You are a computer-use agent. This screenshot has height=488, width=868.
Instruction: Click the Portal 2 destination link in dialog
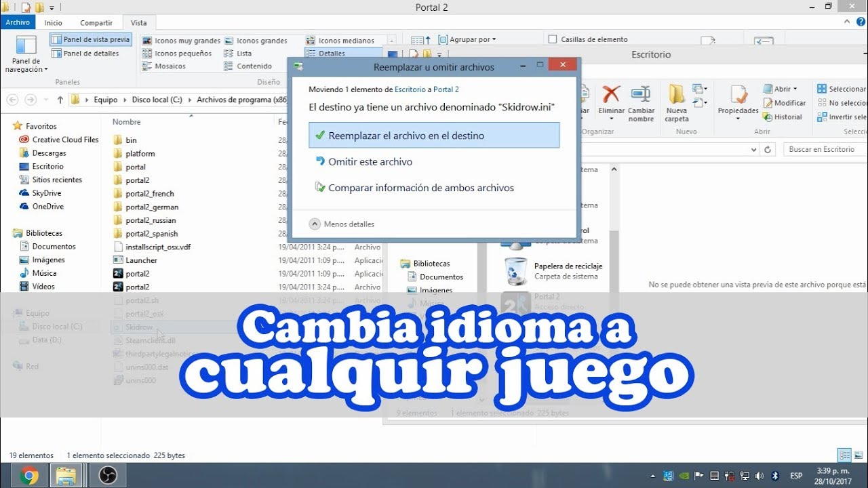coord(446,89)
